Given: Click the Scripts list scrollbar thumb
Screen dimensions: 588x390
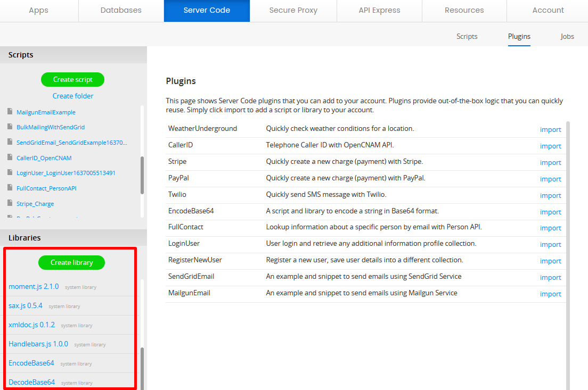Looking at the screenshot, I should click(142, 176).
